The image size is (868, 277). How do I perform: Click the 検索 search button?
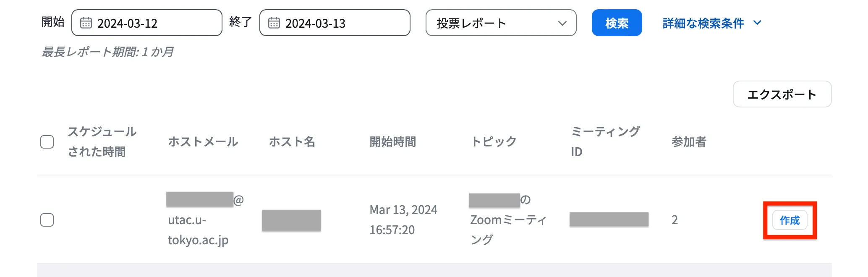617,23
